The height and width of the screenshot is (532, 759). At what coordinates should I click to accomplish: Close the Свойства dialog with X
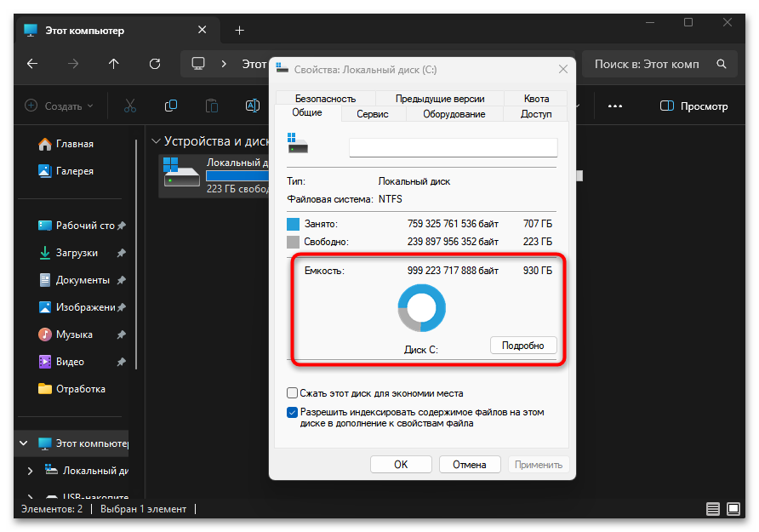click(563, 69)
